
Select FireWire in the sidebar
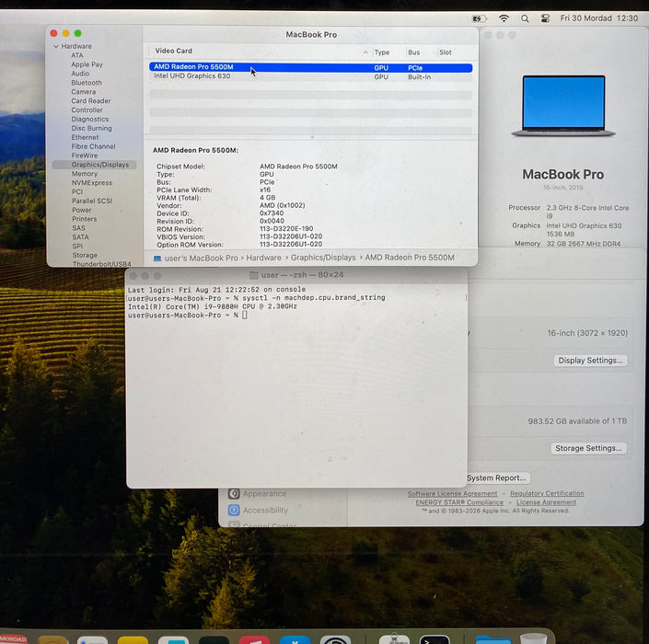pyautogui.click(x=85, y=155)
